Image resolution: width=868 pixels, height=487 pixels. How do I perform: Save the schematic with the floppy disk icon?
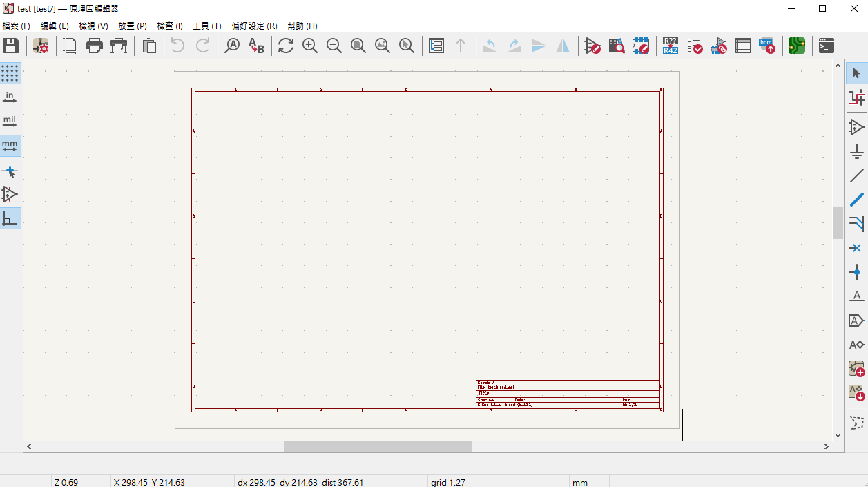tap(10, 46)
